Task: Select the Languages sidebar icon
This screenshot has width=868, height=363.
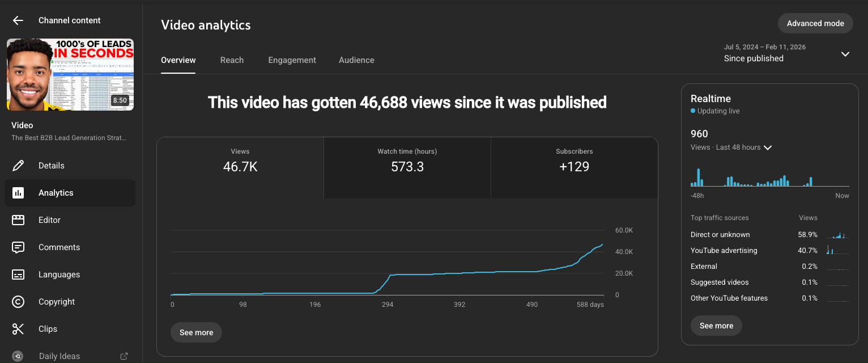Action: pos(18,274)
